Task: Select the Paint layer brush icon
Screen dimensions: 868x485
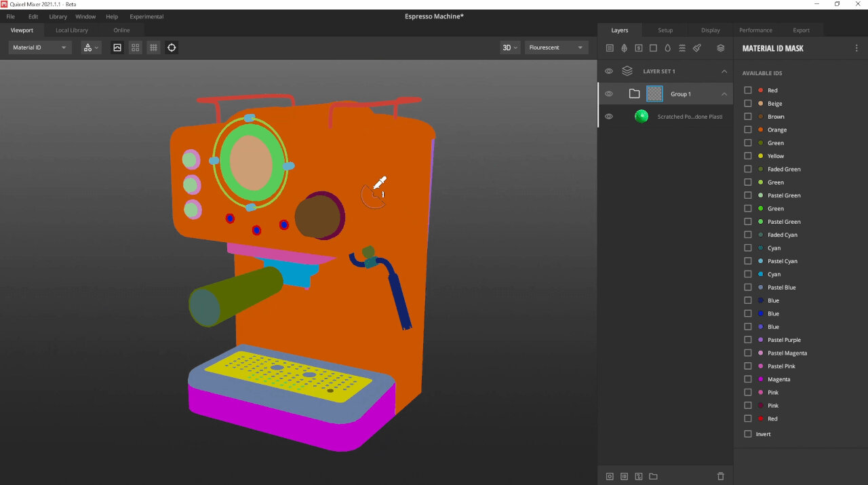Action: [x=697, y=47]
